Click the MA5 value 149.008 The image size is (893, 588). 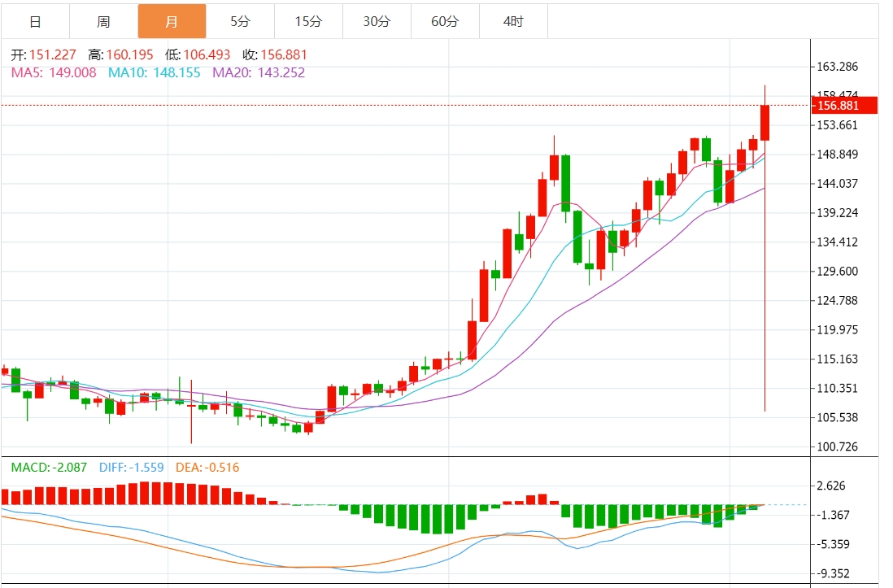click(x=72, y=73)
